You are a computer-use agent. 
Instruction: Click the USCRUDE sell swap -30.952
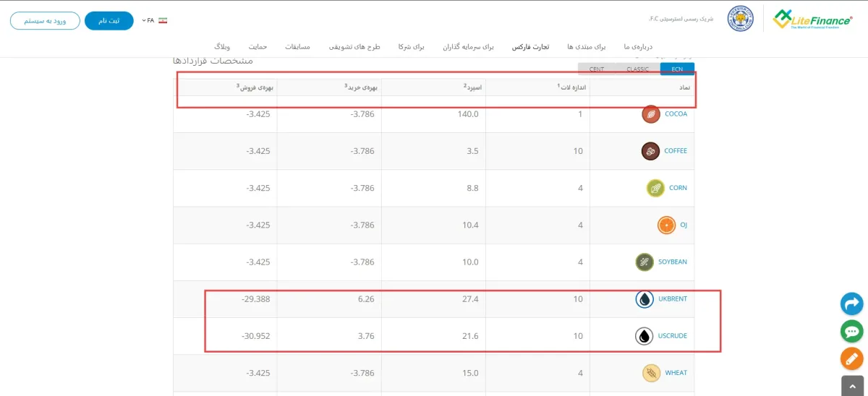[x=256, y=336]
